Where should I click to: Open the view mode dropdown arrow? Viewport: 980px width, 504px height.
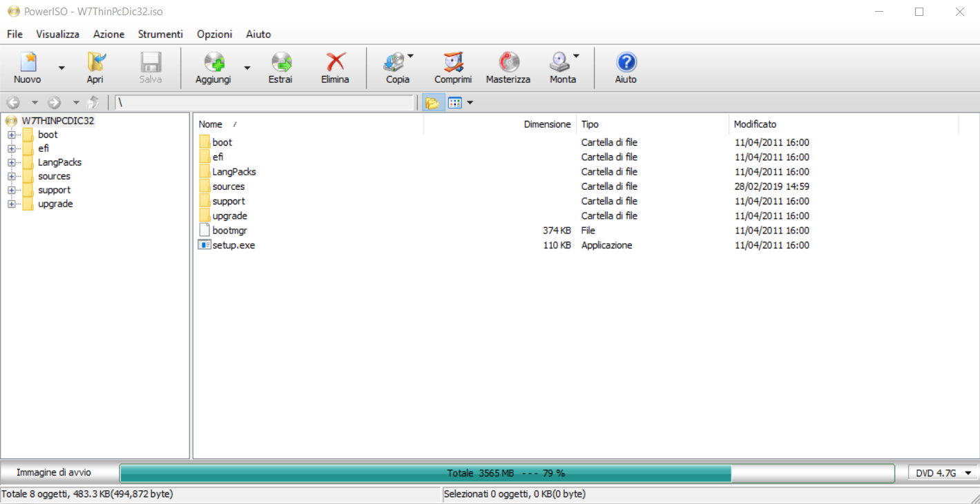470,103
